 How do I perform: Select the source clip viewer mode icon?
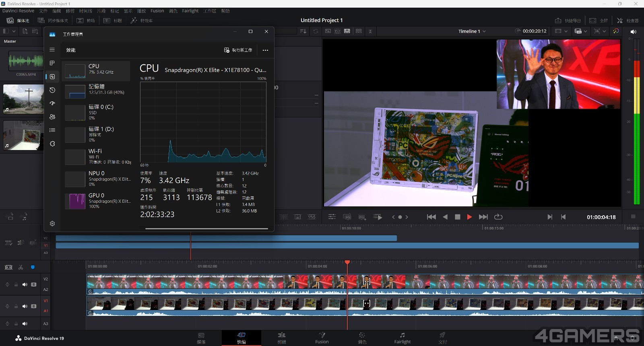(x=328, y=31)
